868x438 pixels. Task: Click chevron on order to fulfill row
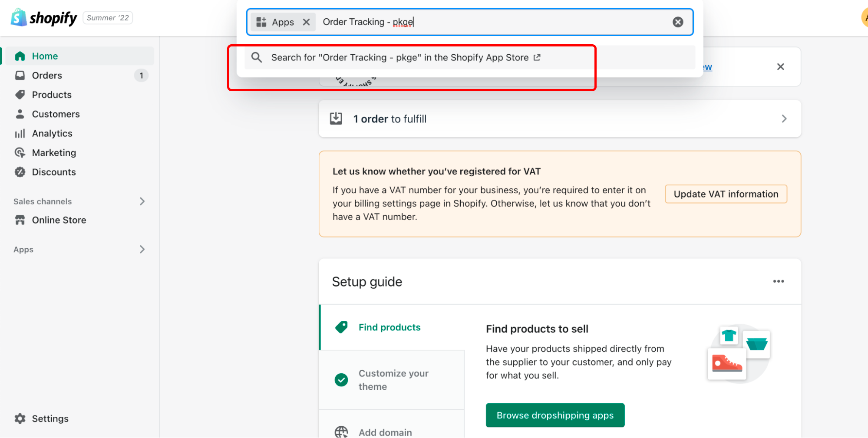[784, 119]
